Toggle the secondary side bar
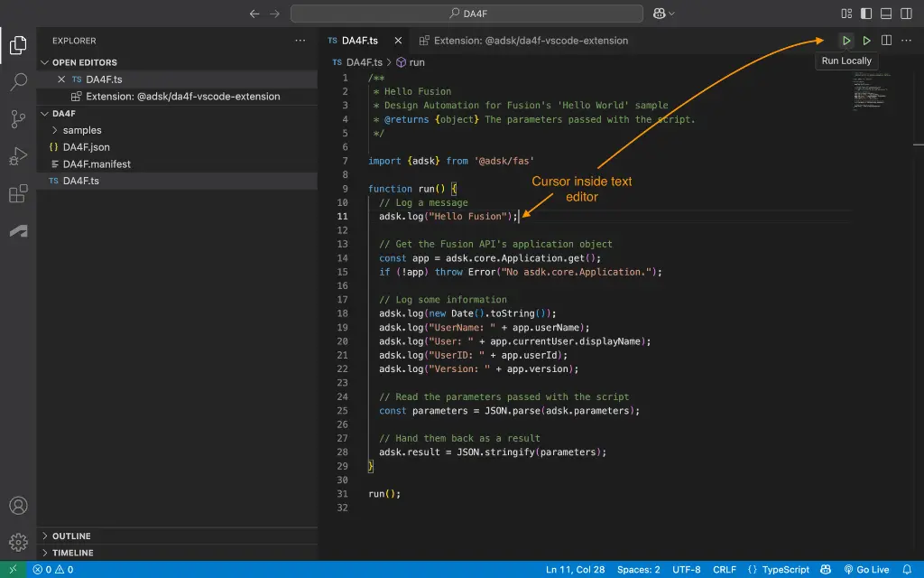Image resolution: width=924 pixels, height=578 pixels. point(906,14)
